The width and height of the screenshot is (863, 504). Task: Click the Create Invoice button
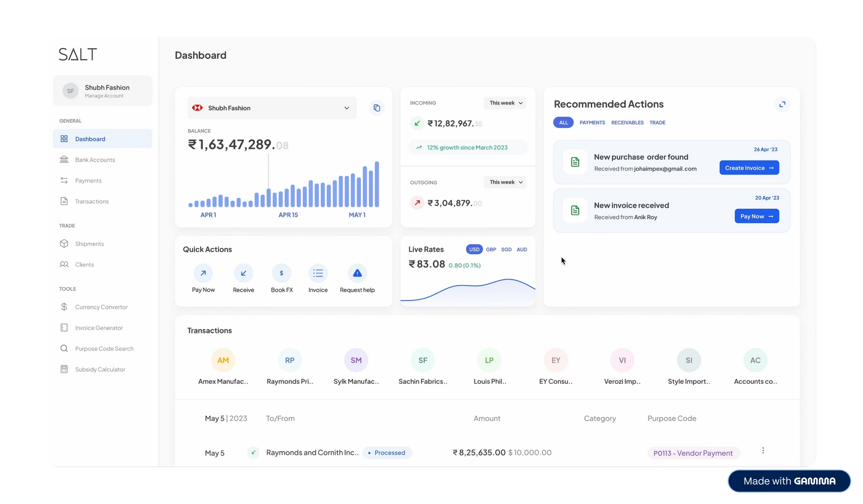749,168
